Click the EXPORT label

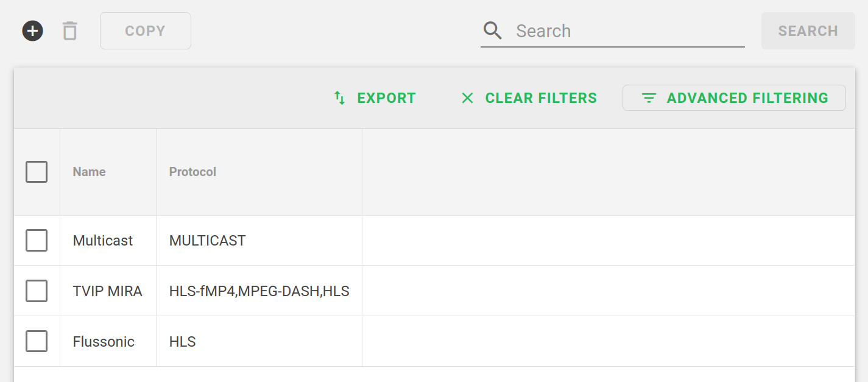pyautogui.click(x=386, y=98)
